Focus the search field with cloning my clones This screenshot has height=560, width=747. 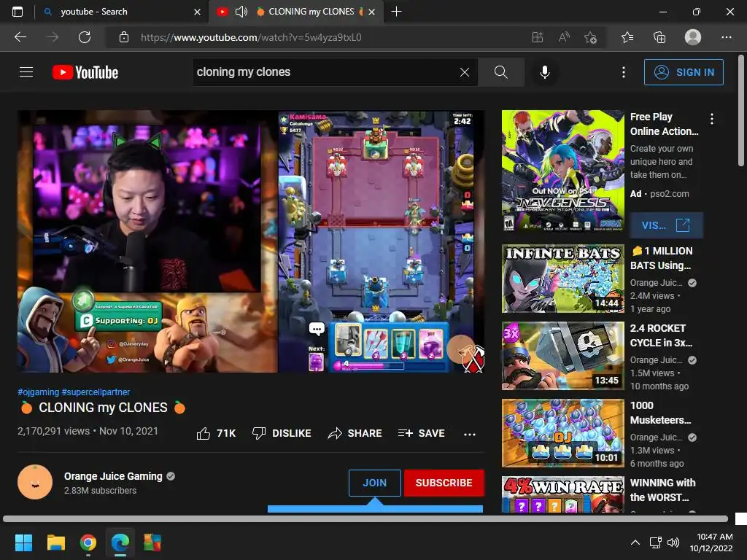324,72
